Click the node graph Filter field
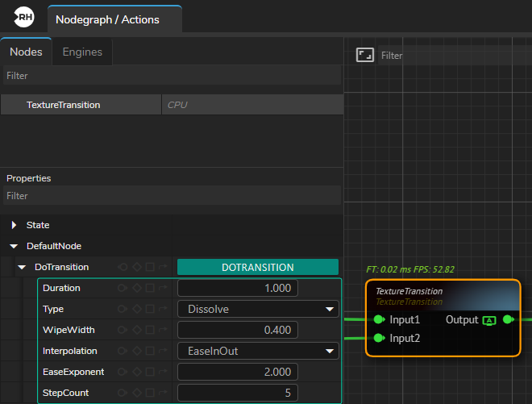Image resolution: width=532 pixels, height=404 pixels. pyautogui.click(x=455, y=56)
